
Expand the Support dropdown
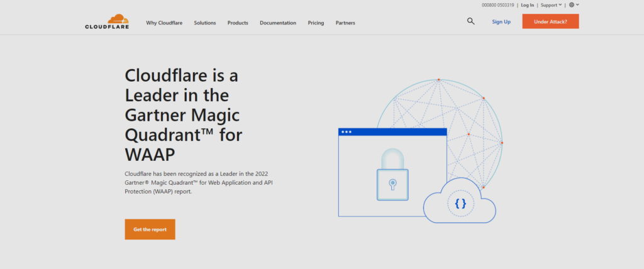pyautogui.click(x=551, y=5)
